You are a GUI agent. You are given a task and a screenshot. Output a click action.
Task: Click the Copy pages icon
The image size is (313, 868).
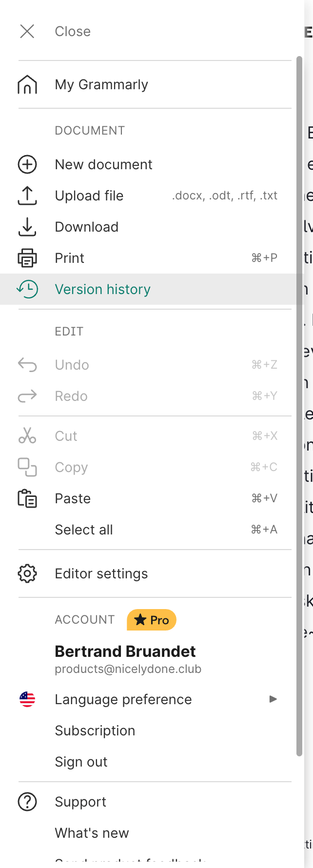click(x=27, y=467)
